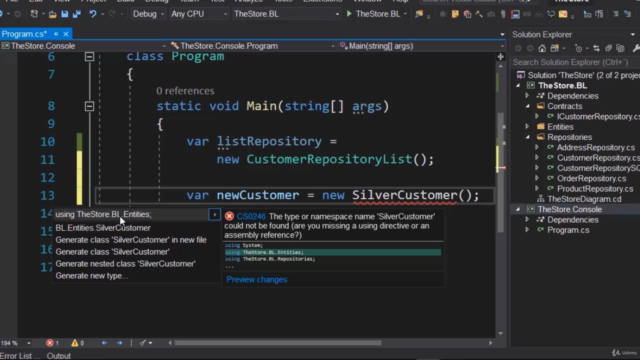Open the Solution Explorer window options dropdown
640x360 pixels.
[633, 35]
